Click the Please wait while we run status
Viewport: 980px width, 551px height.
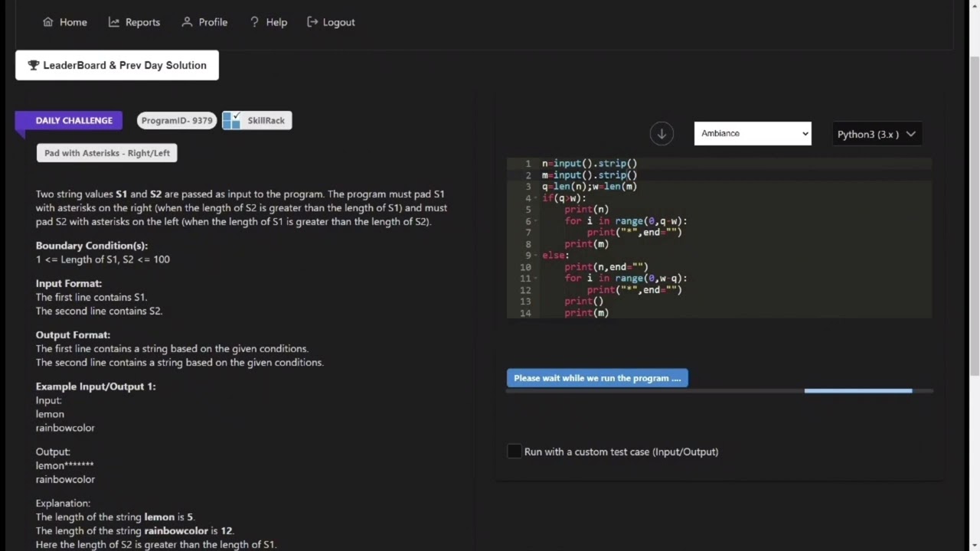(597, 378)
